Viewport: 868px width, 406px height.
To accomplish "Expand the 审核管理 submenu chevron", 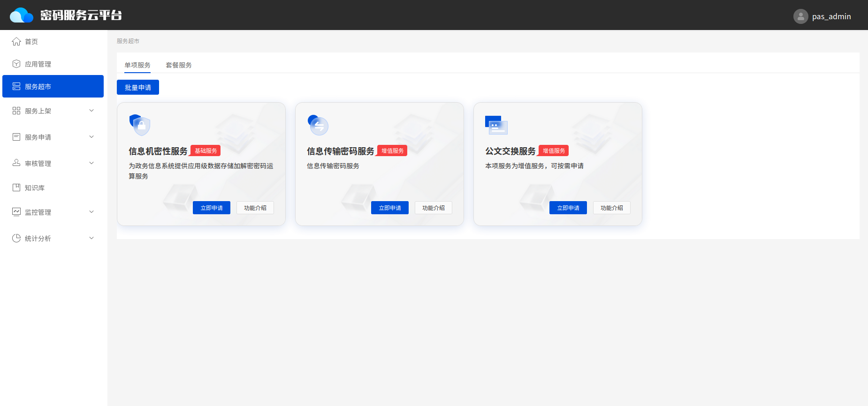I will pyautogui.click(x=91, y=163).
